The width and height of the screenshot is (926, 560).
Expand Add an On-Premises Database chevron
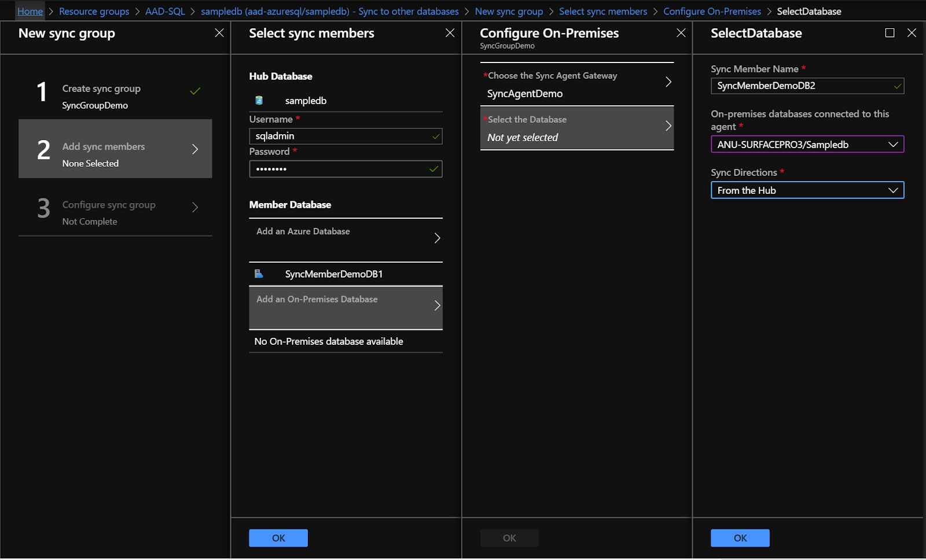(437, 305)
